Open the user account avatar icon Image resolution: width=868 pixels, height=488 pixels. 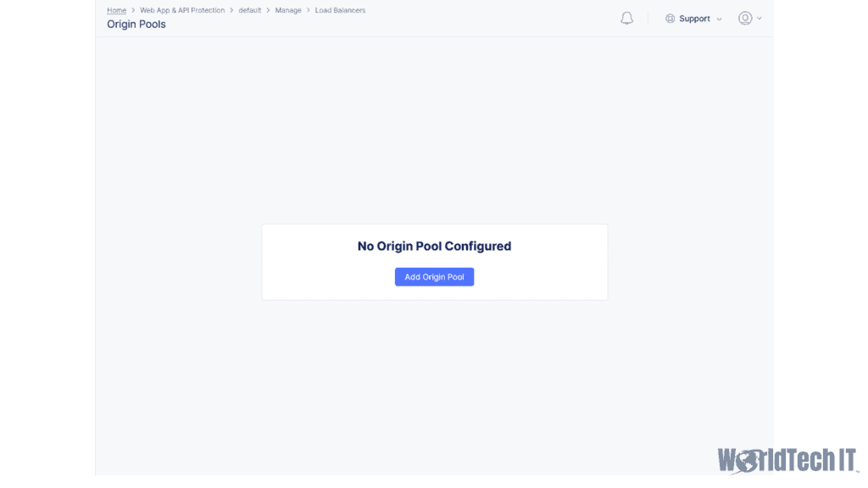(745, 19)
